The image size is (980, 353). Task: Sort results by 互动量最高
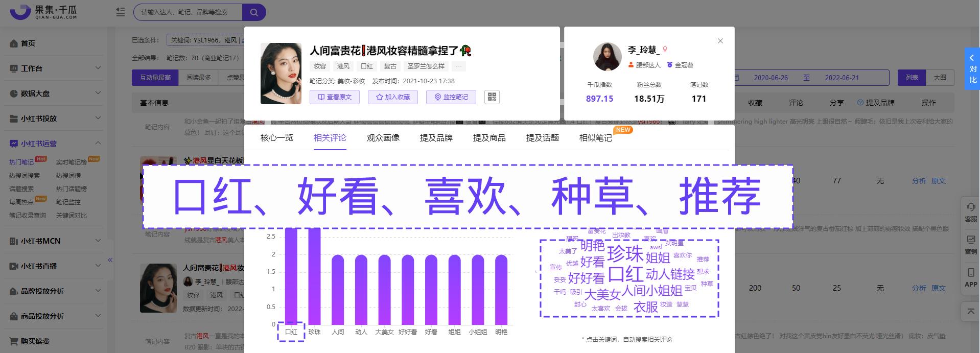(155, 78)
